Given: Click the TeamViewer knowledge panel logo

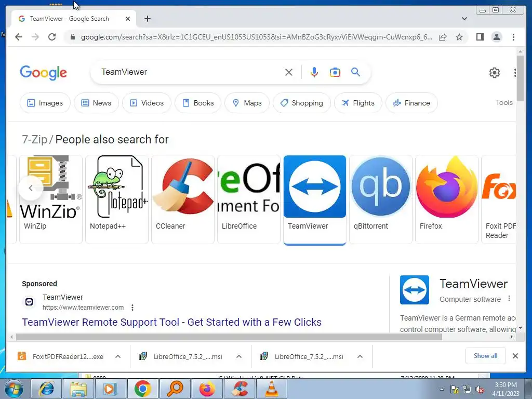Looking at the screenshot, I should click(415, 290).
